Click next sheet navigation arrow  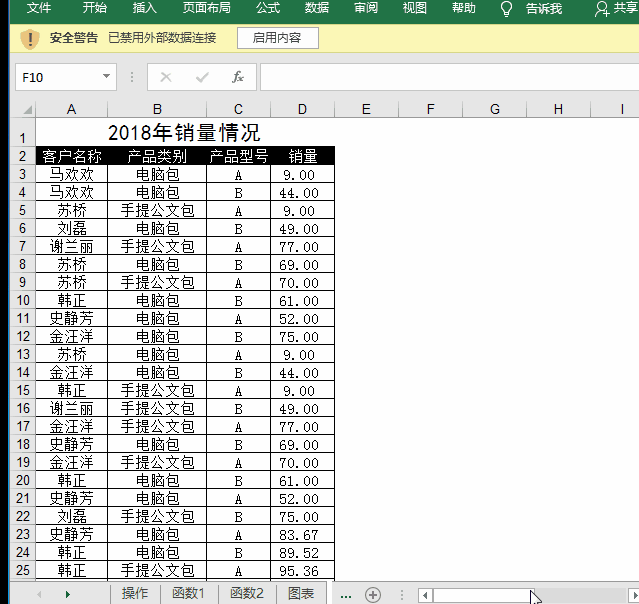pyautogui.click(x=68, y=595)
